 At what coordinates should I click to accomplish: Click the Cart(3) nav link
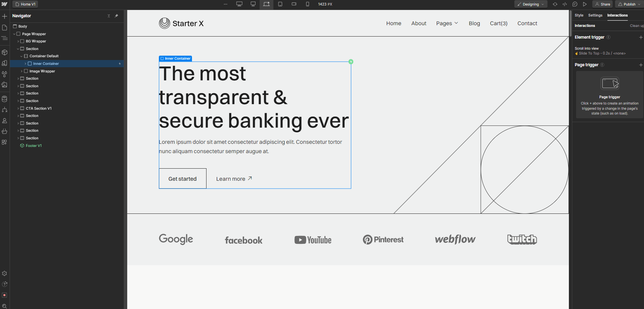[499, 23]
